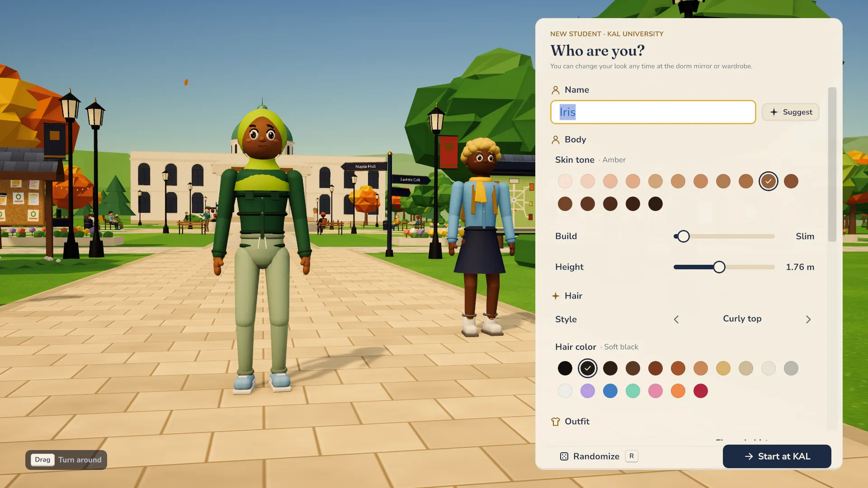The height and width of the screenshot is (488, 868).
Task: Pick the lavender purple hair color
Action: pyautogui.click(x=587, y=391)
